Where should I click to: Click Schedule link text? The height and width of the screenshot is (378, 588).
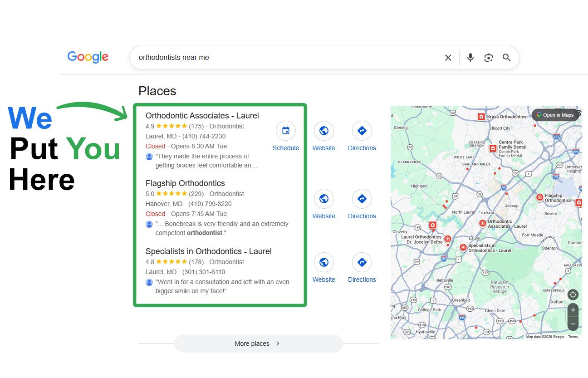click(286, 148)
